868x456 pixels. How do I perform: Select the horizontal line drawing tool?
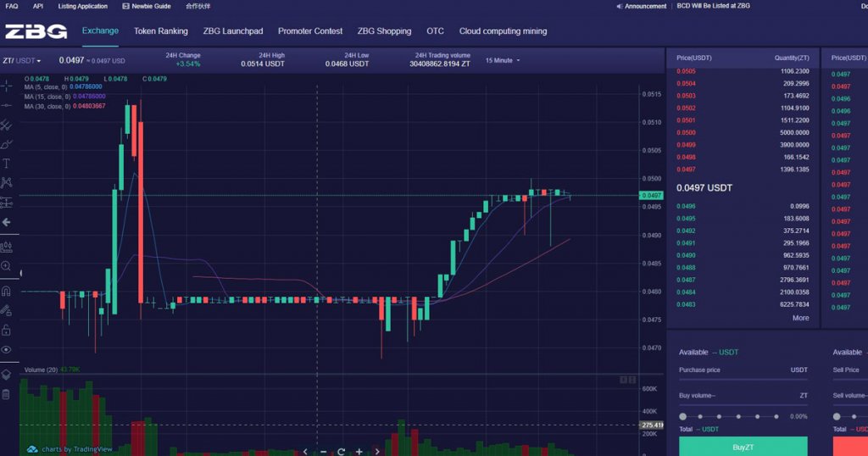point(6,105)
